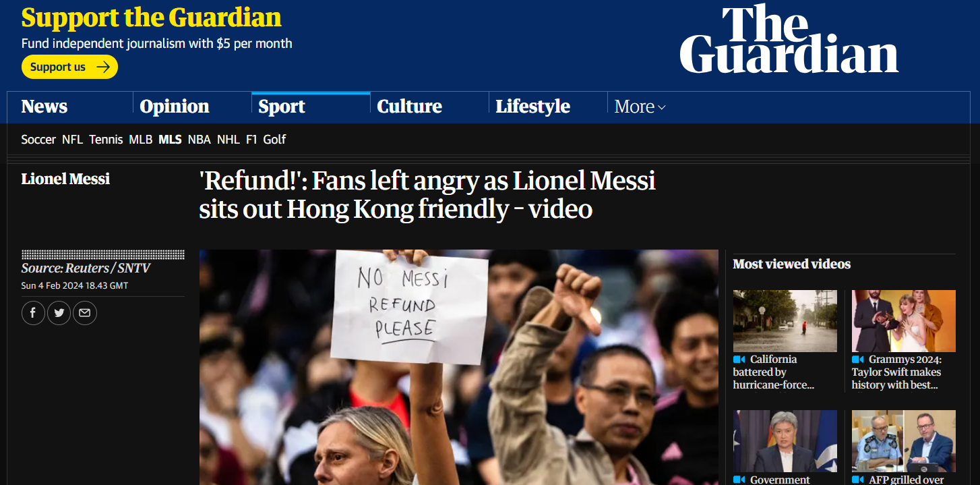Open the Opinion section tab
980x485 pixels.
point(175,107)
